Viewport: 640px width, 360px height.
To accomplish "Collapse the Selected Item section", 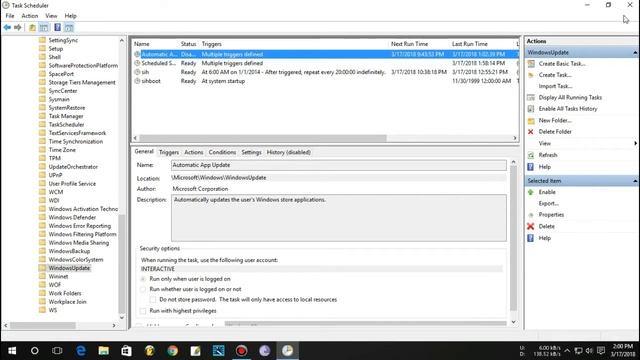I will point(635,181).
